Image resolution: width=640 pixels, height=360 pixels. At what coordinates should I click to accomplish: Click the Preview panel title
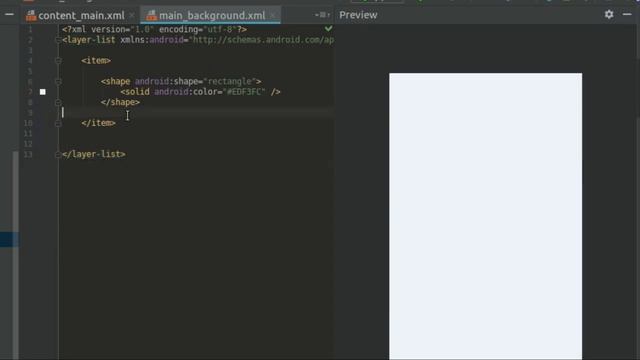pyautogui.click(x=358, y=15)
